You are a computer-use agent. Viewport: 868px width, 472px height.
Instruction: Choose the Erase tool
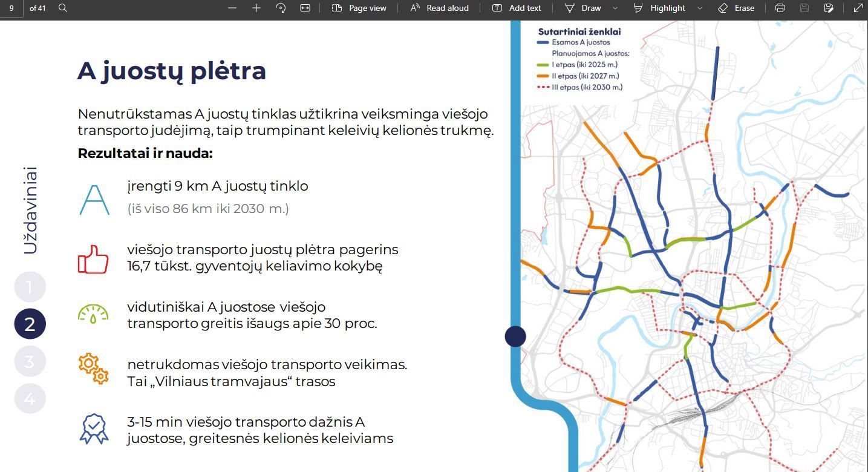[736, 8]
